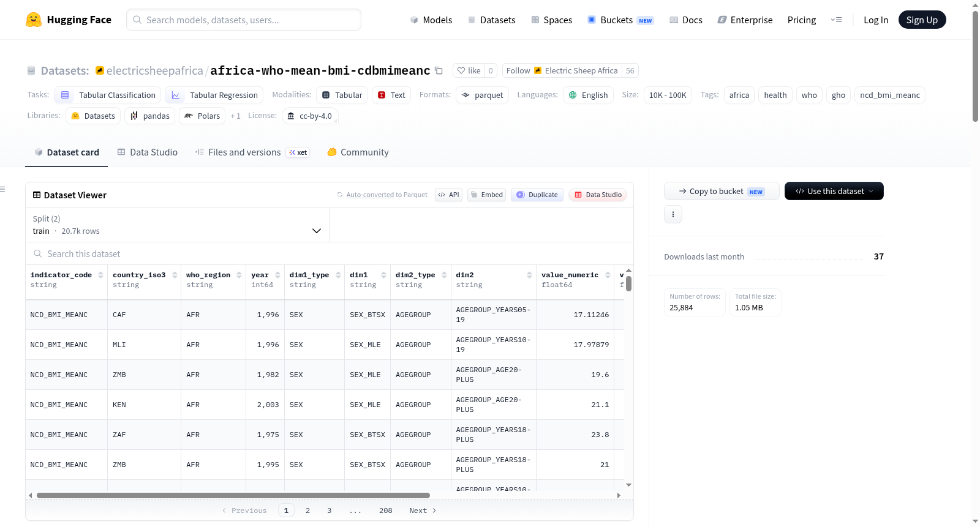Click the Electric Sheep Africa avatar icon

(538, 70)
